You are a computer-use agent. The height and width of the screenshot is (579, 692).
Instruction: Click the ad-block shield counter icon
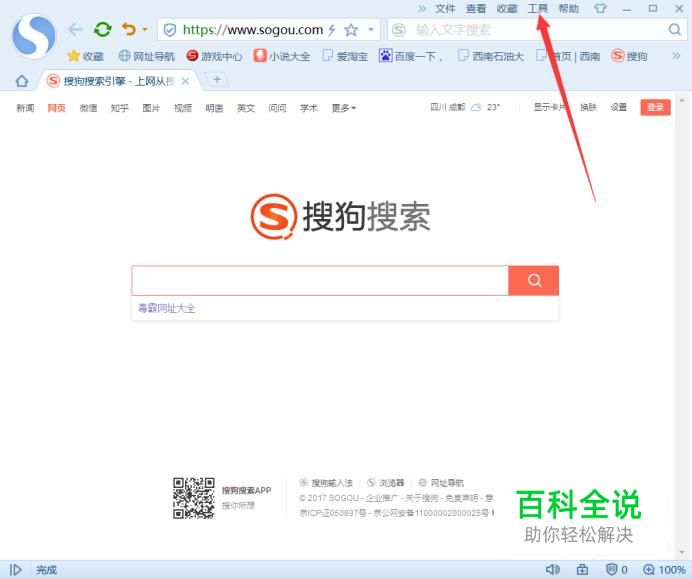point(617,570)
